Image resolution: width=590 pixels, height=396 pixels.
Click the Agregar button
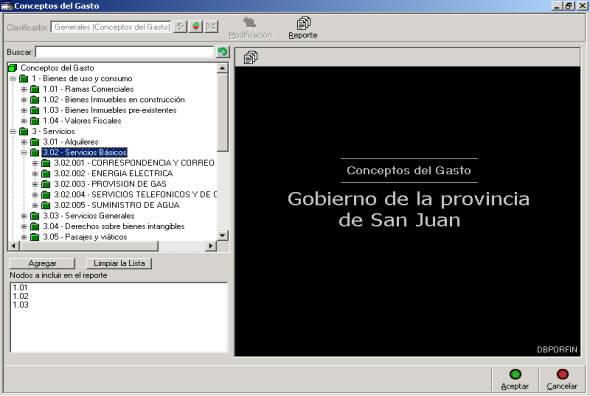coord(42,263)
